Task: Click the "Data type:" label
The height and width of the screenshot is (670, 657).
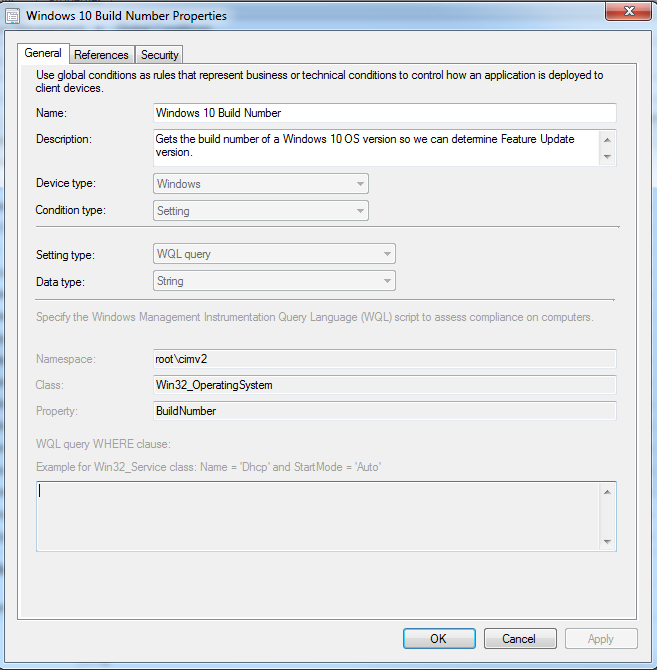Action: pos(60,282)
